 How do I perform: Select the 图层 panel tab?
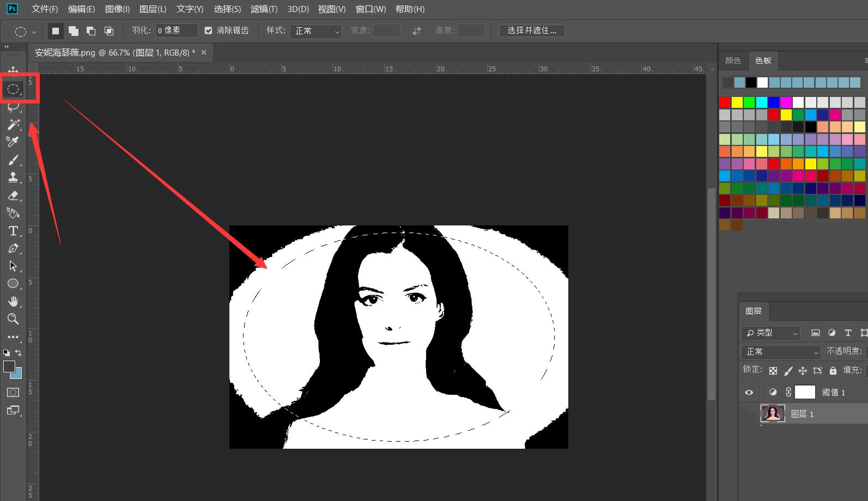click(753, 311)
